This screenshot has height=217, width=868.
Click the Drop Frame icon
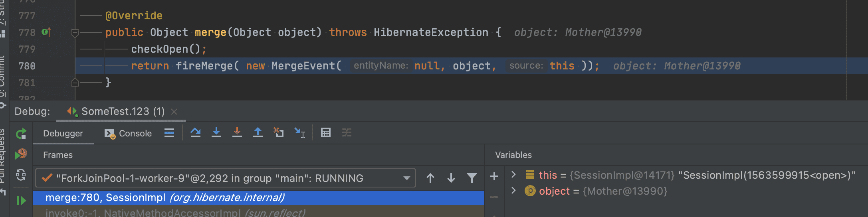279,133
